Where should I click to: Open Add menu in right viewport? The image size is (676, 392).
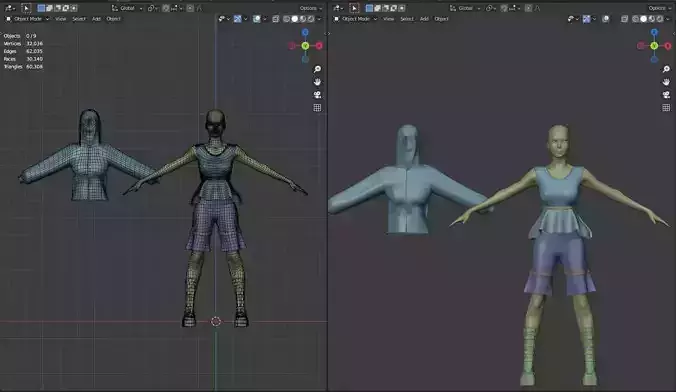click(x=424, y=19)
